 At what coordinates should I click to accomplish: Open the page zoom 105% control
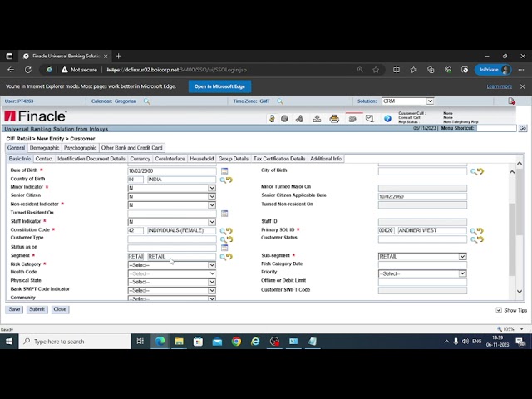tap(510, 329)
